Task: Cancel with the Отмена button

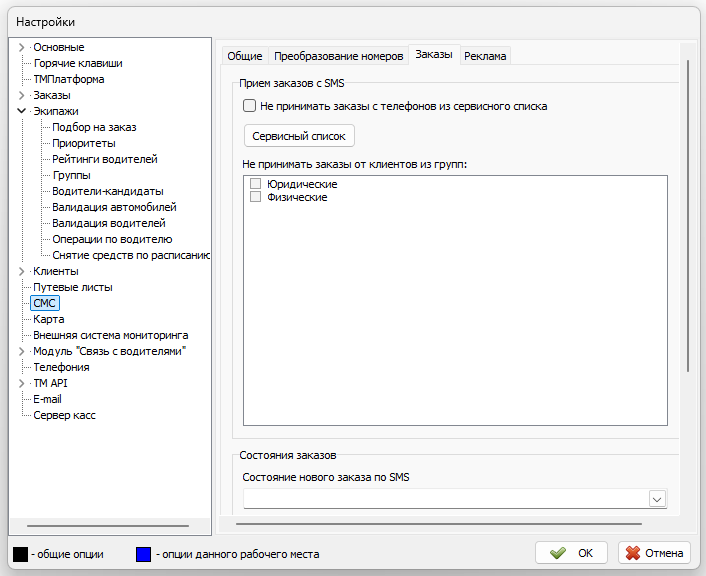Action: (x=654, y=553)
